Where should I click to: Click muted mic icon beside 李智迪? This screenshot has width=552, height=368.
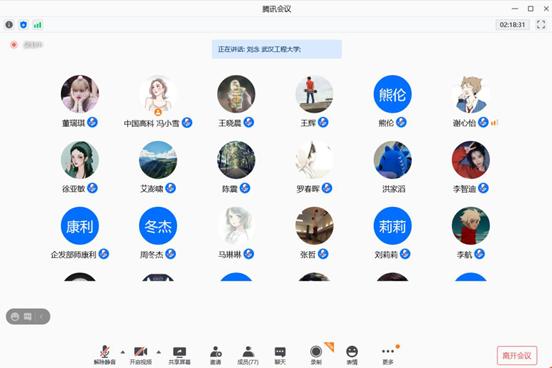tap(483, 188)
